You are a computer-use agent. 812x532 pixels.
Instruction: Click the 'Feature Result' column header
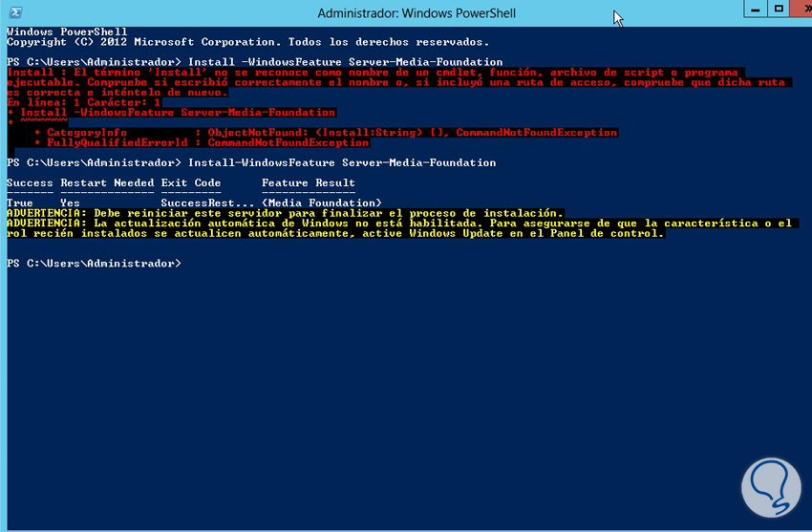tap(308, 183)
